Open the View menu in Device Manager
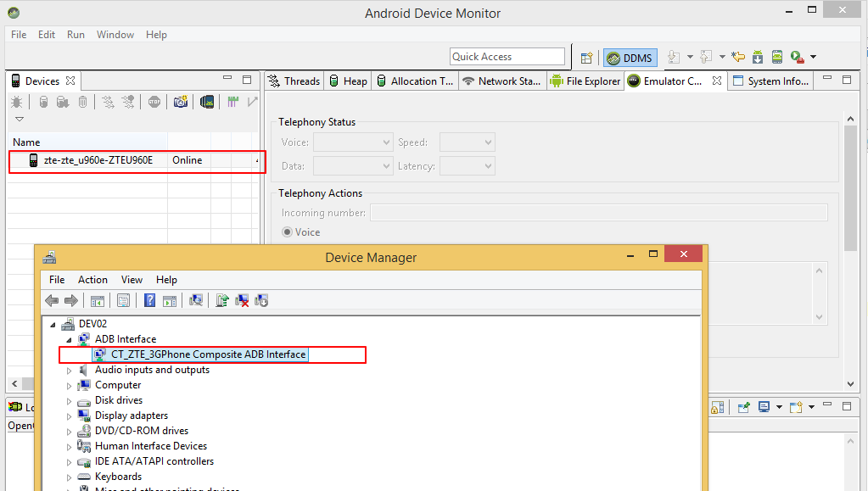Viewport: 868px width, 491px height. click(132, 280)
